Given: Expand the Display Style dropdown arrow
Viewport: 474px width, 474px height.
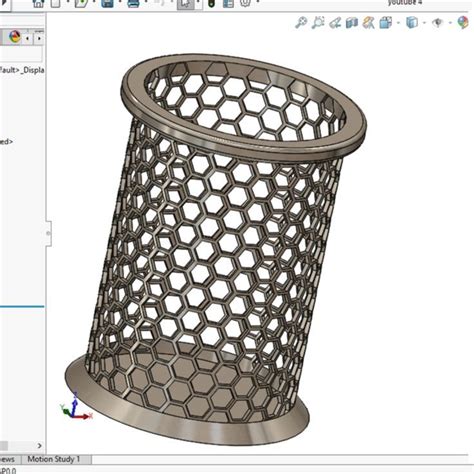Looking at the screenshot, I should tap(424, 23).
